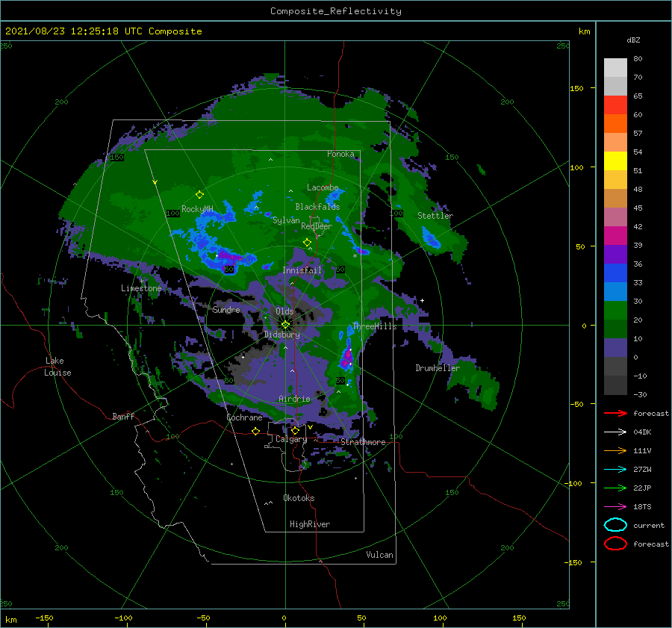Click the Vulcan city label

click(x=380, y=555)
